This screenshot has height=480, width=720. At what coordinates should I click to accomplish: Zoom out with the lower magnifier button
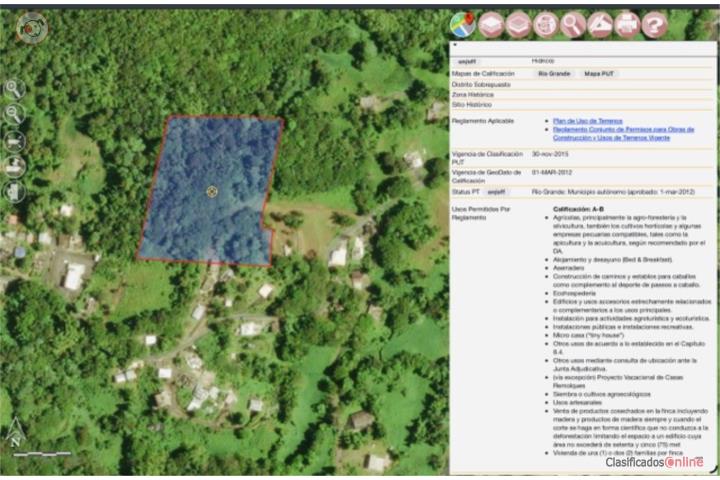pyautogui.click(x=14, y=114)
